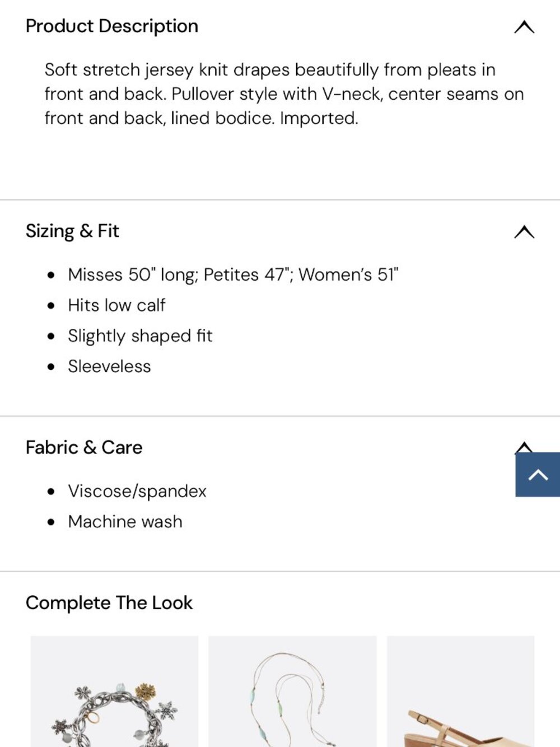Screen dimensions: 560x747
Task: Collapse the Product Description section chevron
Action: [524, 27]
